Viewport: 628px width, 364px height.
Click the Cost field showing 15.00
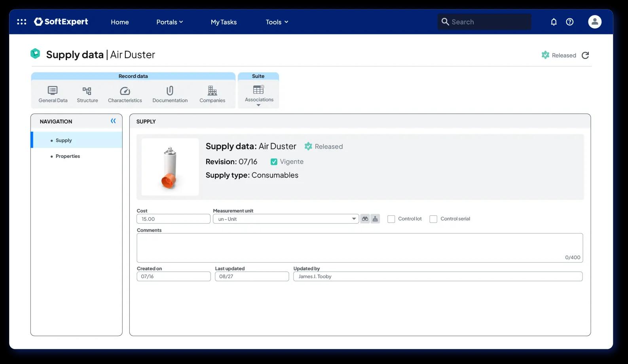coord(173,219)
